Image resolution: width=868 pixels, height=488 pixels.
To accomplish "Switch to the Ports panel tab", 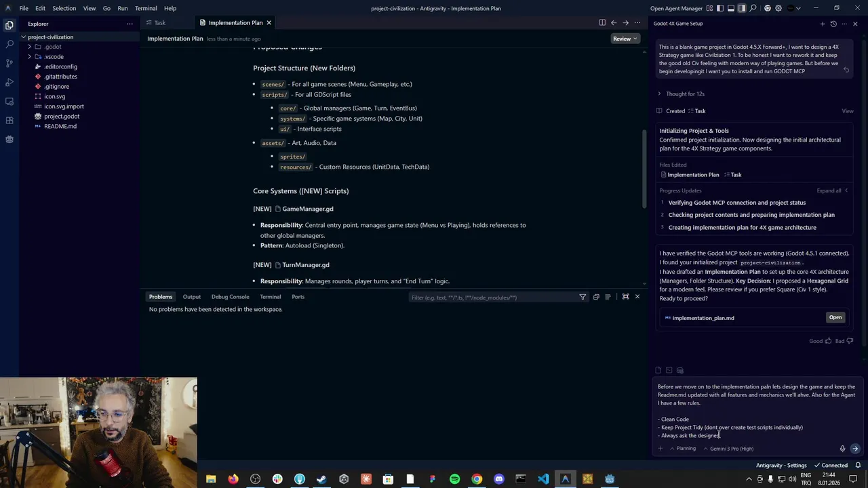I will tap(298, 297).
